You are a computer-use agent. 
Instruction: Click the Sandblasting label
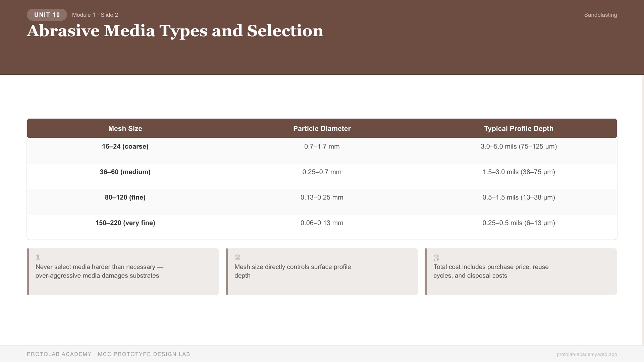pyautogui.click(x=600, y=15)
